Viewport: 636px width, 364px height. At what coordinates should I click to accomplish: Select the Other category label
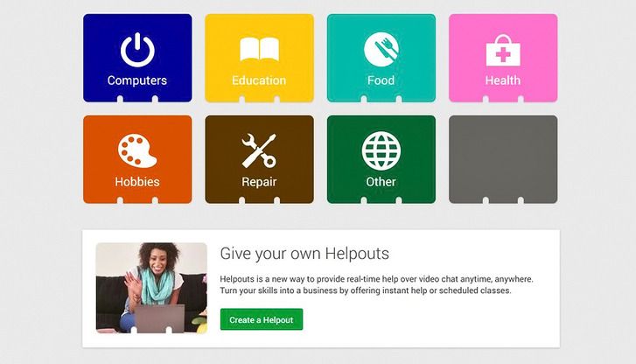pos(381,182)
